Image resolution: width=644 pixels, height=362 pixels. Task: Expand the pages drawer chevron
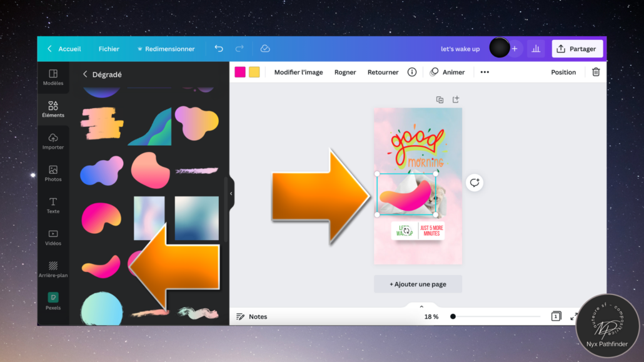point(421,306)
